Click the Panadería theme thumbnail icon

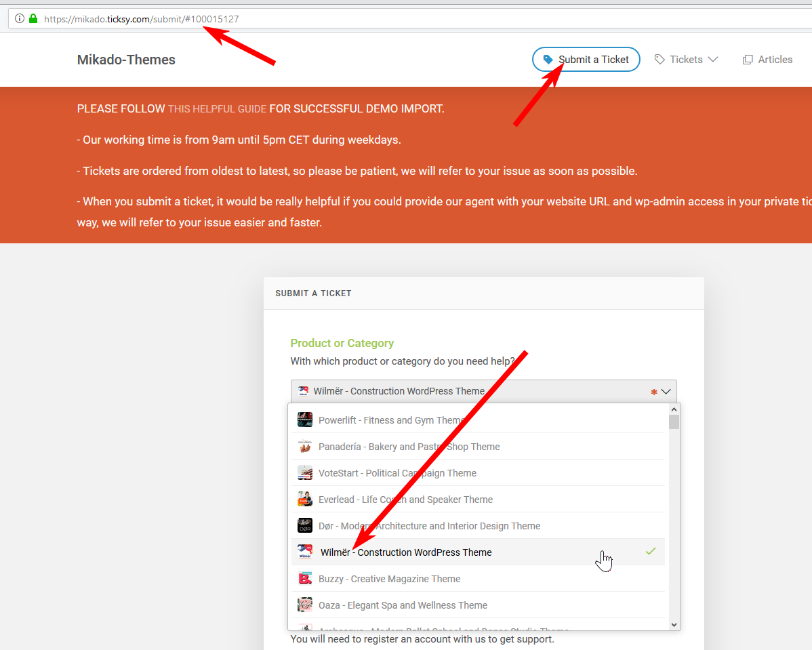[x=304, y=447]
